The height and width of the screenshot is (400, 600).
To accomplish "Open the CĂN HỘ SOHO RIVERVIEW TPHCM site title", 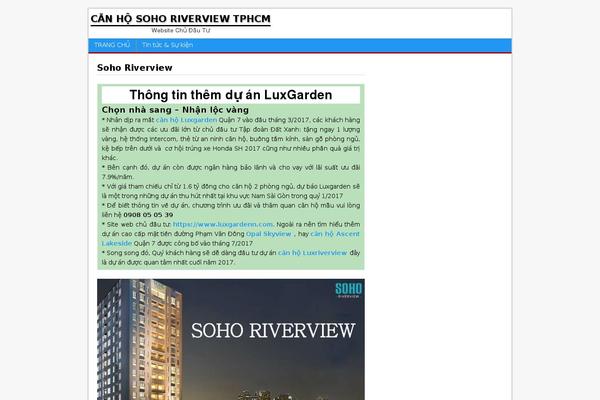I will pos(181,19).
